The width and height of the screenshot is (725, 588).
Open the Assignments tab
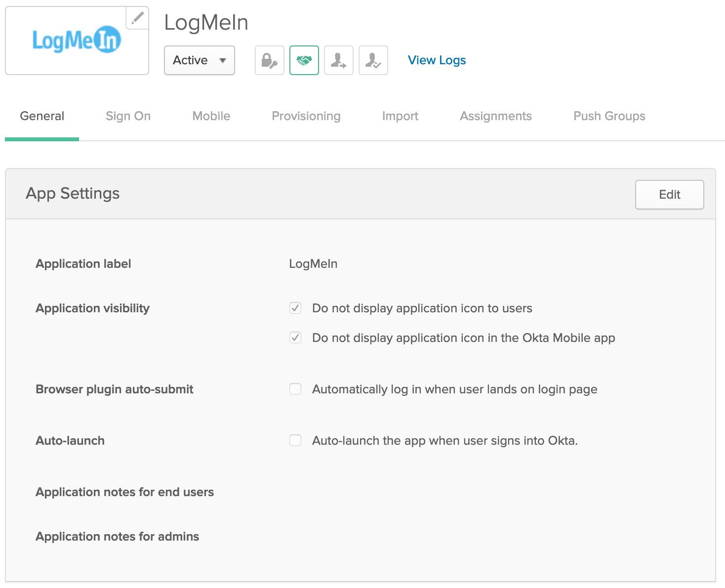click(496, 116)
